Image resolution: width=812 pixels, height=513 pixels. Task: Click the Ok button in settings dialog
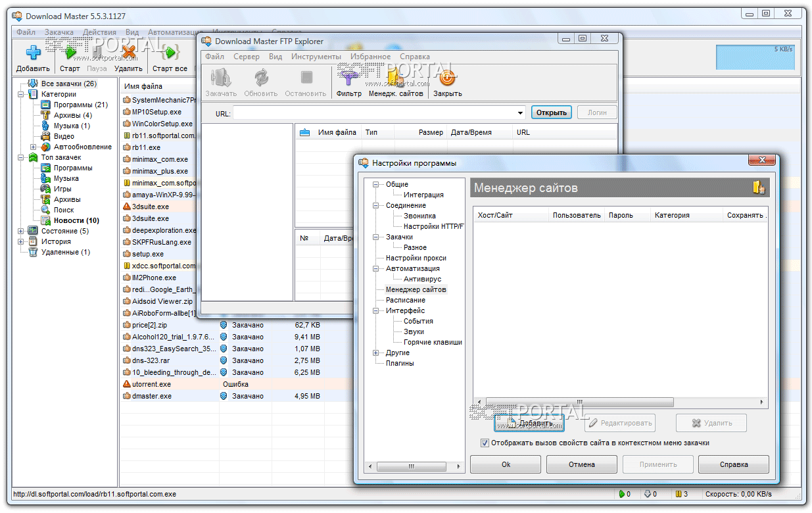506,464
